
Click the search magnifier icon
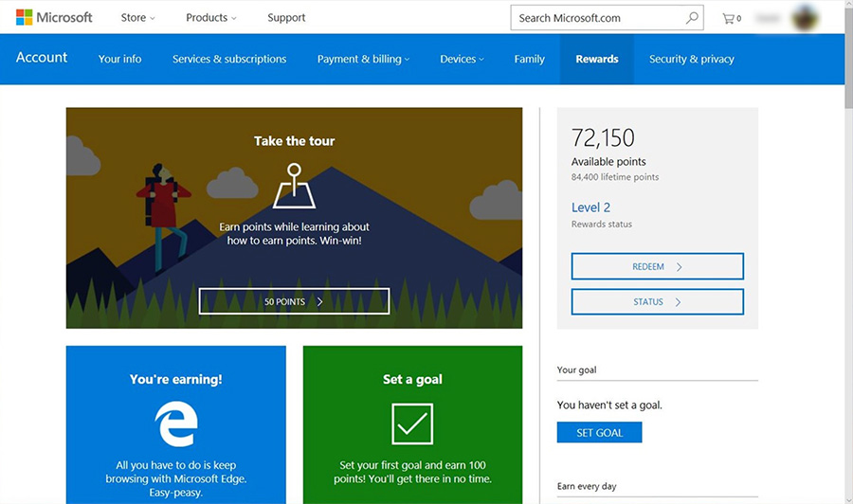[692, 17]
